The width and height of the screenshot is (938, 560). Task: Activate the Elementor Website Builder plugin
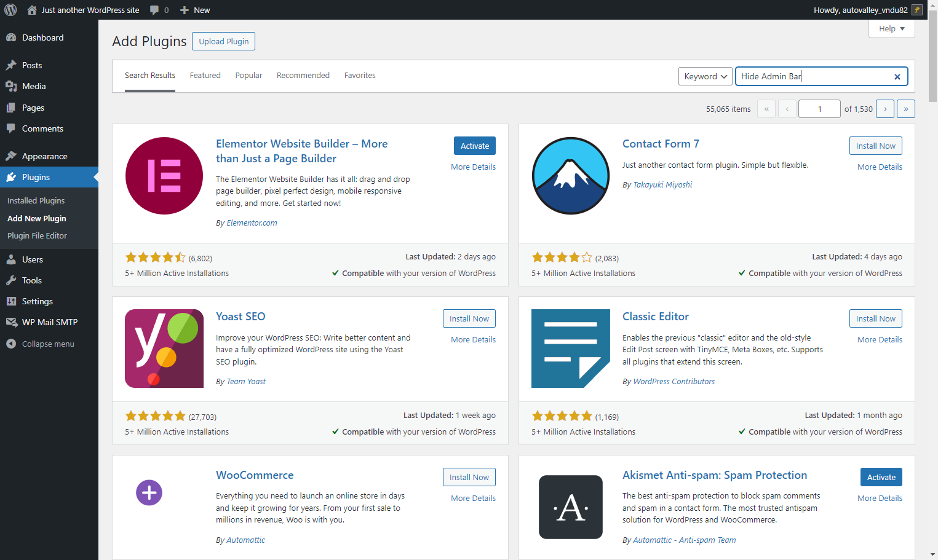(475, 146)
